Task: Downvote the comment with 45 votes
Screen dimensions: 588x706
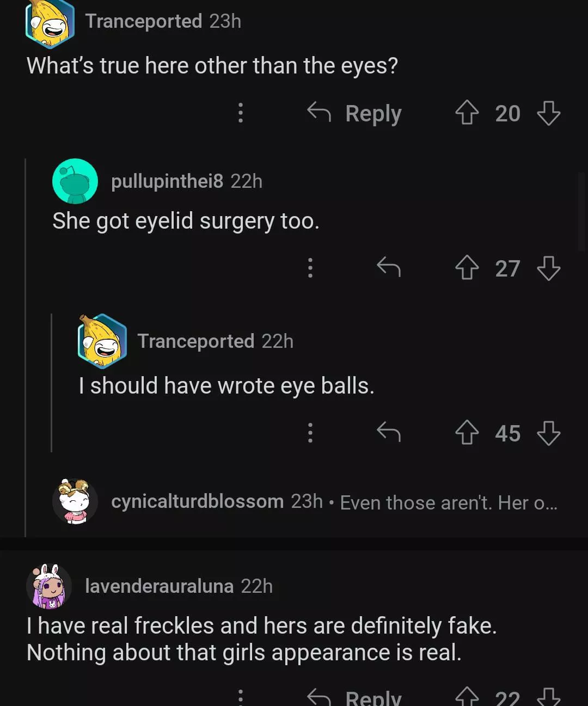Action: [548, 433]
